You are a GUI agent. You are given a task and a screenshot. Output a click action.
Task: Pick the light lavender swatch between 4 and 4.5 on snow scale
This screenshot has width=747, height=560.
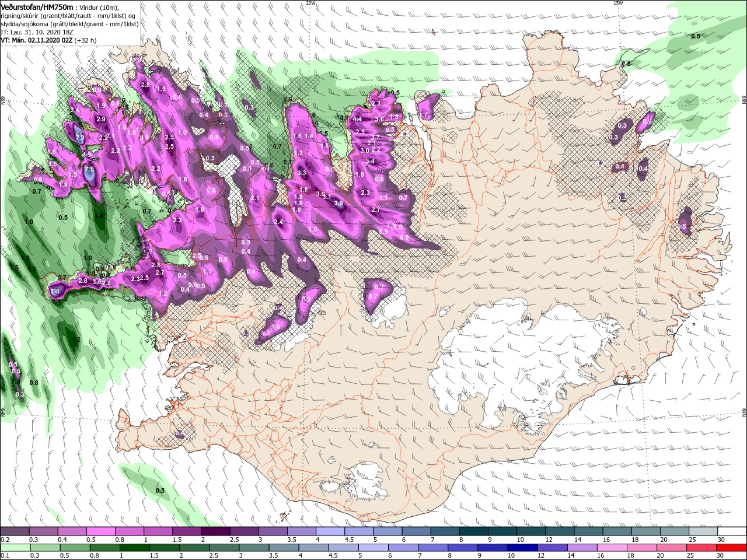[330, 531]
